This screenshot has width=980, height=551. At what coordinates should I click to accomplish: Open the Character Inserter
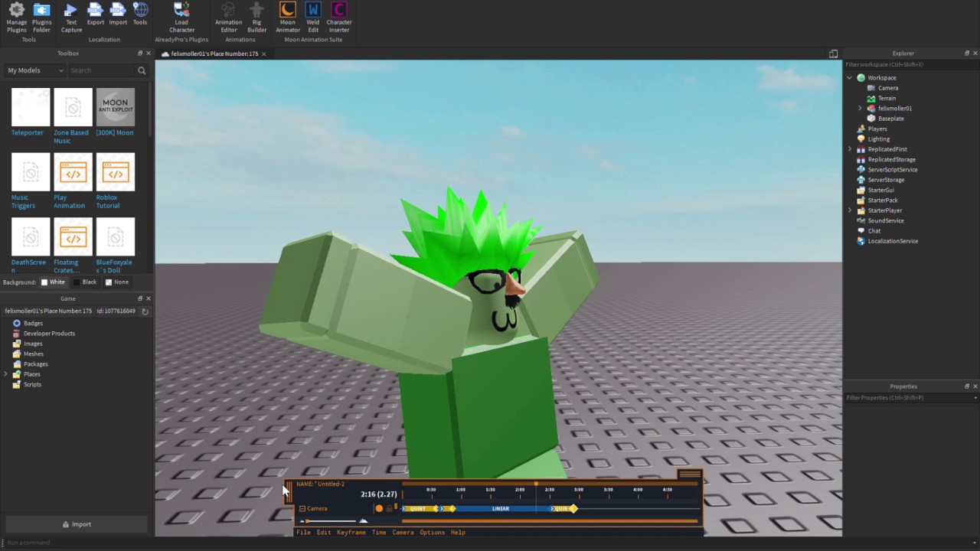338,17
